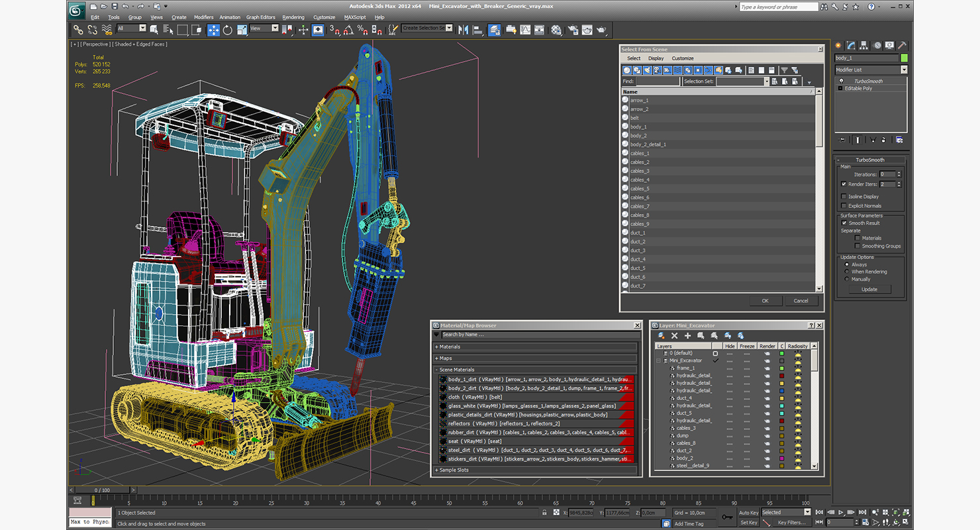Screen dimensions: 980x530
Task: Open the Material Editor icon in toolbar
Action: click(556, 30)
